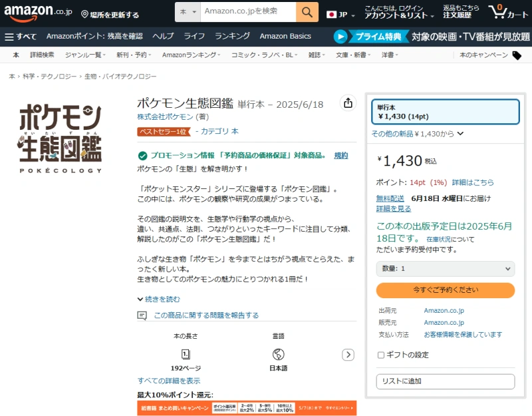Open the search category 本 dropdown
This screenshot has width=532, height=416.
pos(188,12)
